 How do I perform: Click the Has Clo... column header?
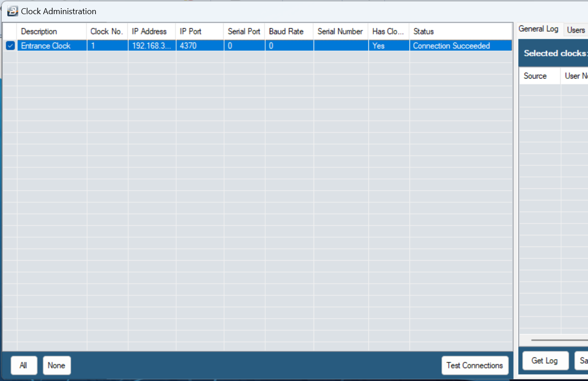click(388, 31)
